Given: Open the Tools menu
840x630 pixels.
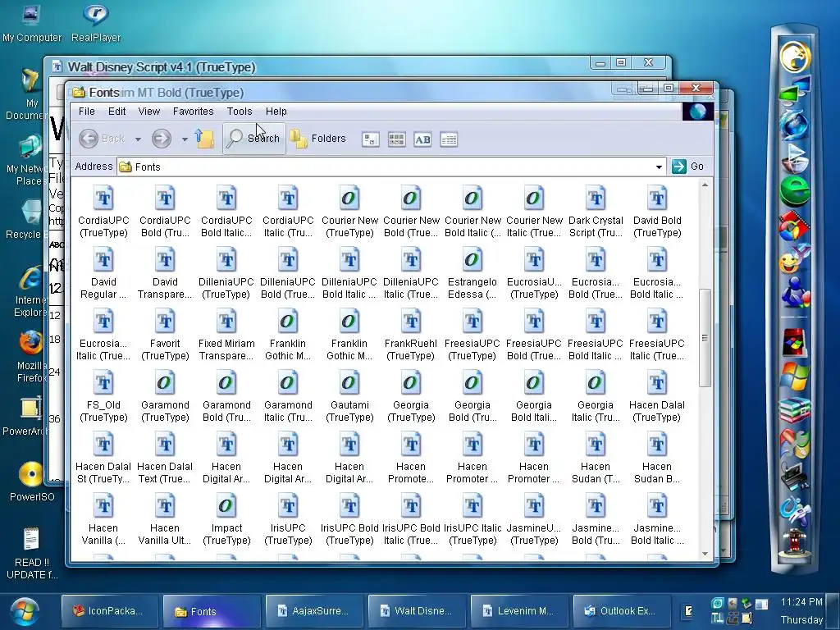Looking at the screenshot, I should point(239,112).
